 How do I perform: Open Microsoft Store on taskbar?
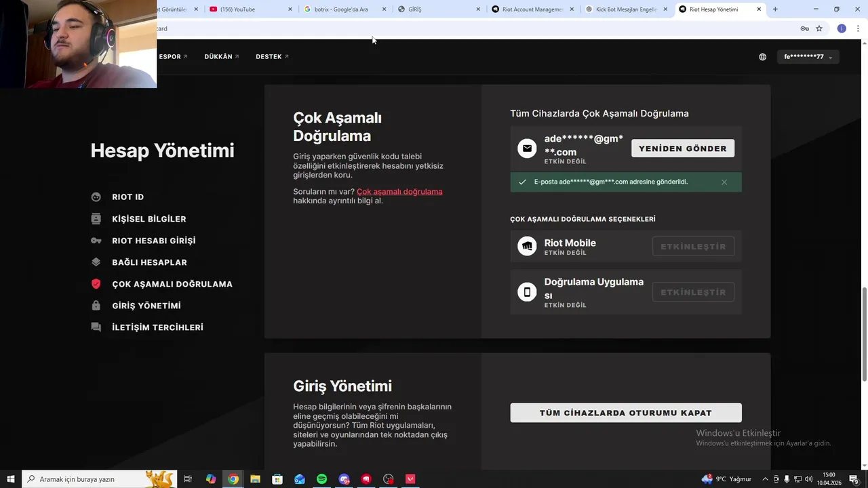click(x=277, y=479)
